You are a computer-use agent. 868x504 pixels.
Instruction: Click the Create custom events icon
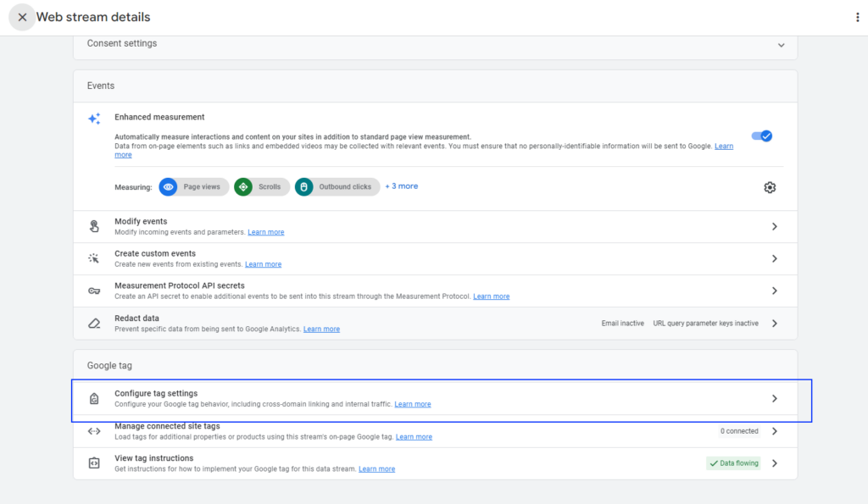(x=94, y=258)
